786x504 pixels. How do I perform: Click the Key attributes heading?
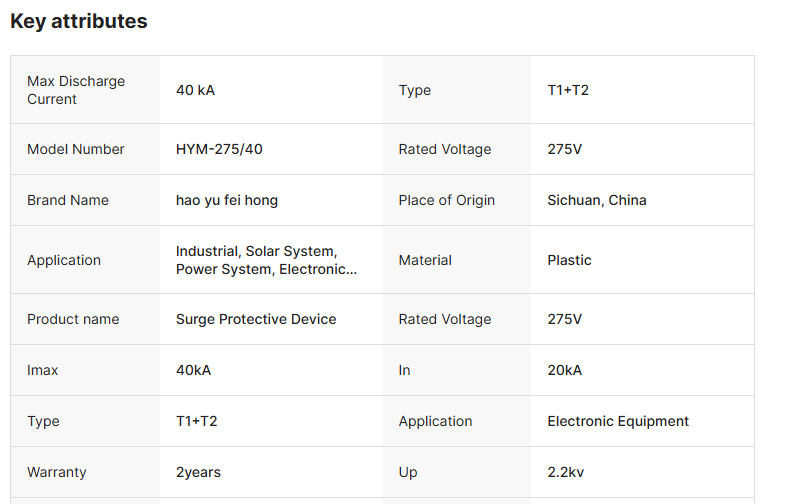pos(79,21)
